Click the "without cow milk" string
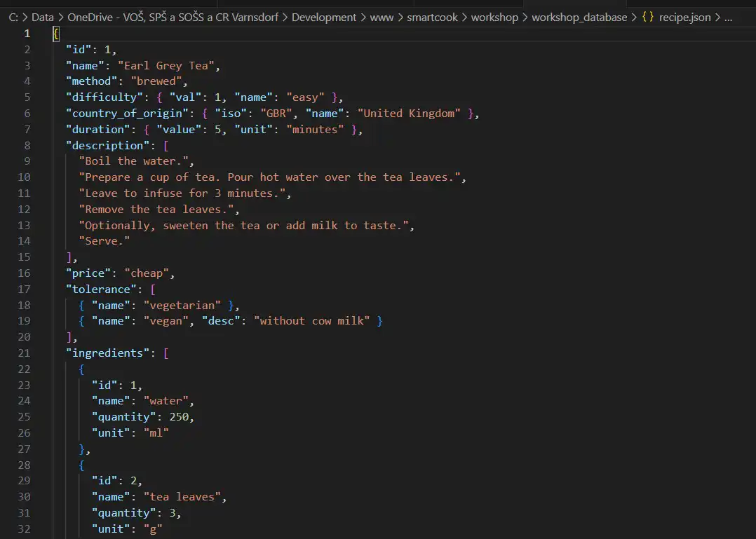This screenshot has height=539, width=756. pyautogui.click(x=311, y=321)
